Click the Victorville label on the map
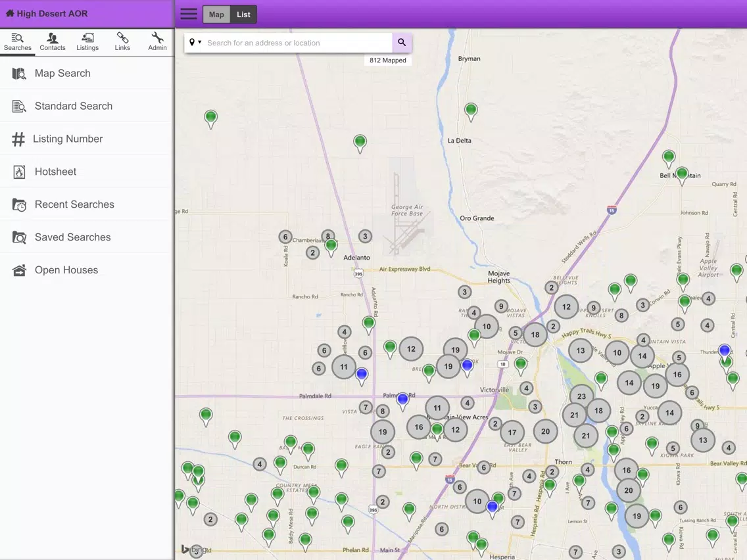 click(x=494, y=390)
